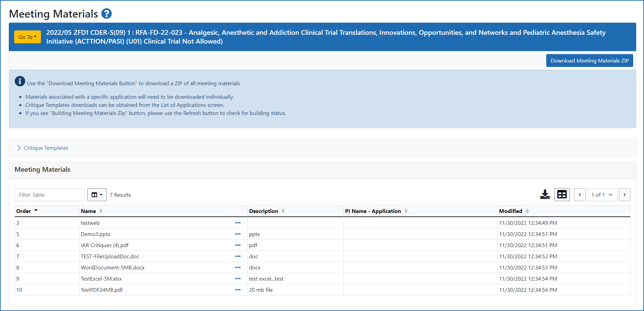Select the Demo3.pptx file name
The width and height of the screenshot is (644, 311).
click(95, 234)
